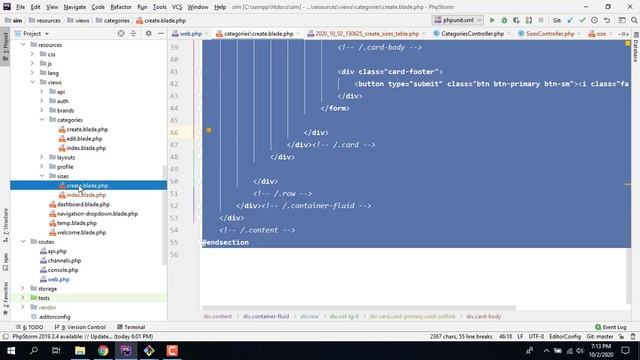640x360 pixels.
Task: Click the bookmark marker on line 46
Action: point(209,130)
